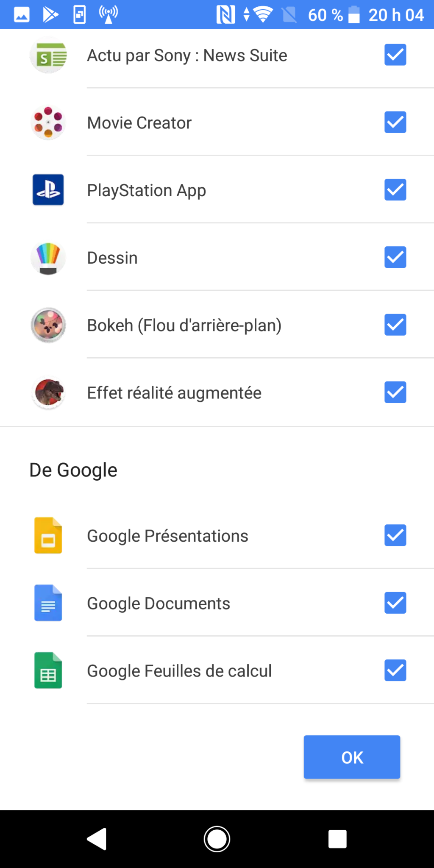434x868 pixels.
Task: Deselect Google Documents checkbox
Action: (395, 603)
